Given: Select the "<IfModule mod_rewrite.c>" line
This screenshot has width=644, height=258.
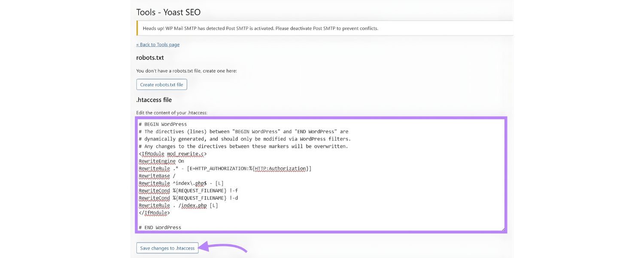Looking at the screenshot, I should coord(172,154).
